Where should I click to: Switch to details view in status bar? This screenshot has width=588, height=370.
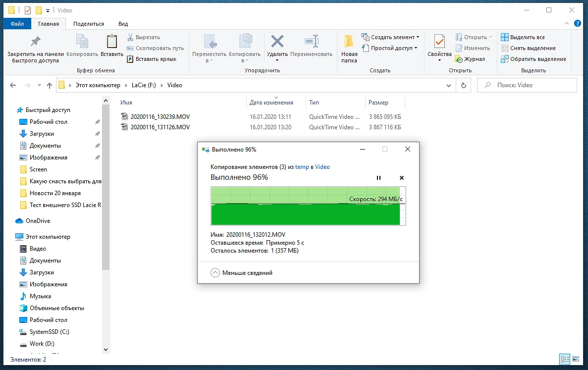click(564, 359)
